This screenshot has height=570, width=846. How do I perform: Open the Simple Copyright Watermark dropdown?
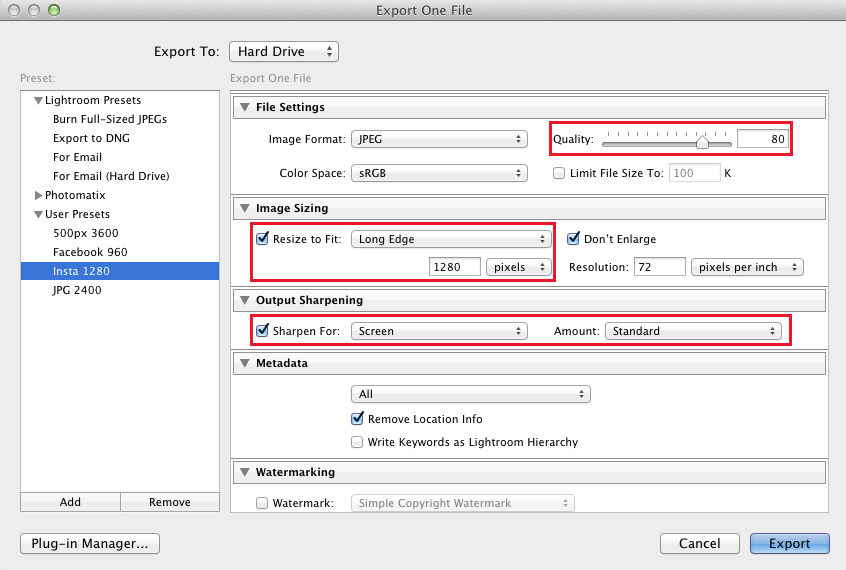pos(463,503)
